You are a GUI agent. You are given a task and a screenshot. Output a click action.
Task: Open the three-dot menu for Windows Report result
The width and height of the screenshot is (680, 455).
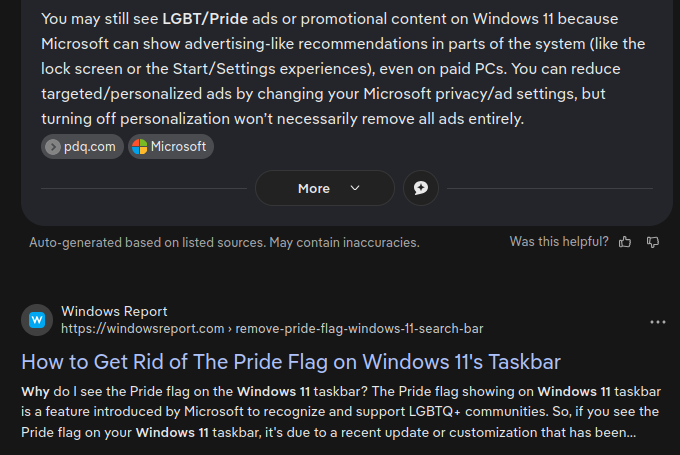657,322
